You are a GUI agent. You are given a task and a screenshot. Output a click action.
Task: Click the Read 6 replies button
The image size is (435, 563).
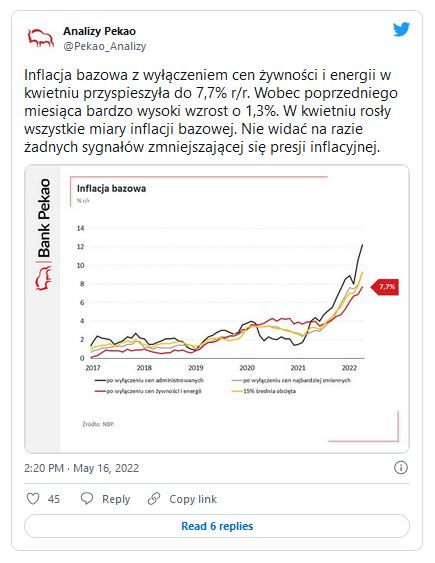pos(217,526)
